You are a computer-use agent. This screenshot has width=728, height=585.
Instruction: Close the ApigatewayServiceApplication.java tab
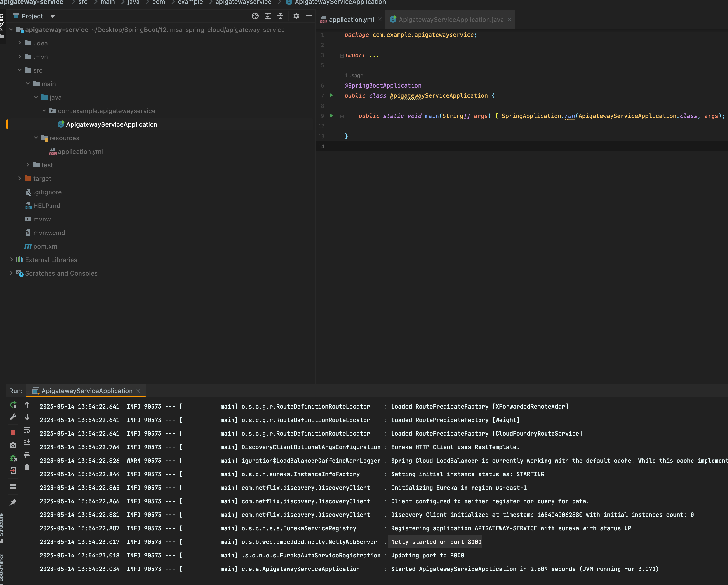pyautogui.click(x=509, y=20)
